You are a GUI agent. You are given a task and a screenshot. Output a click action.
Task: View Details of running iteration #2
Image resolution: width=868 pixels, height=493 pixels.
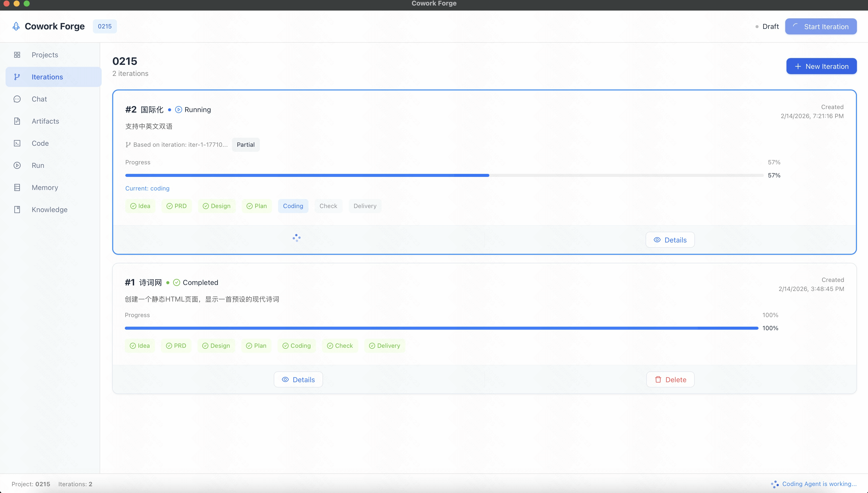pyautogui.click(x=669, y=239)
